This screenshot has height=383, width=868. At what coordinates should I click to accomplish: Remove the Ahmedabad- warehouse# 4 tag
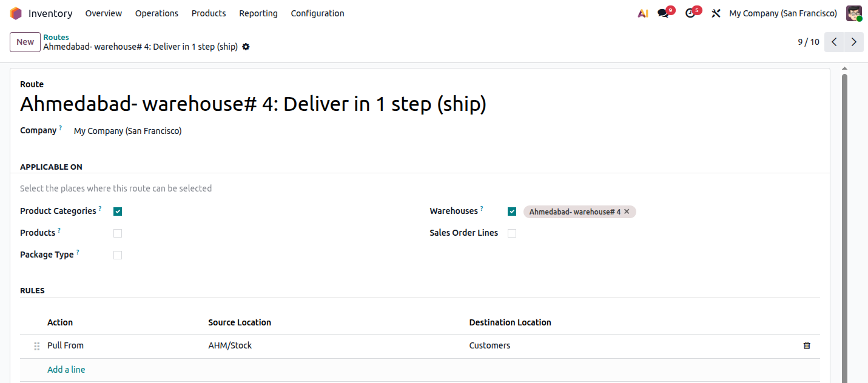[627, 211]
